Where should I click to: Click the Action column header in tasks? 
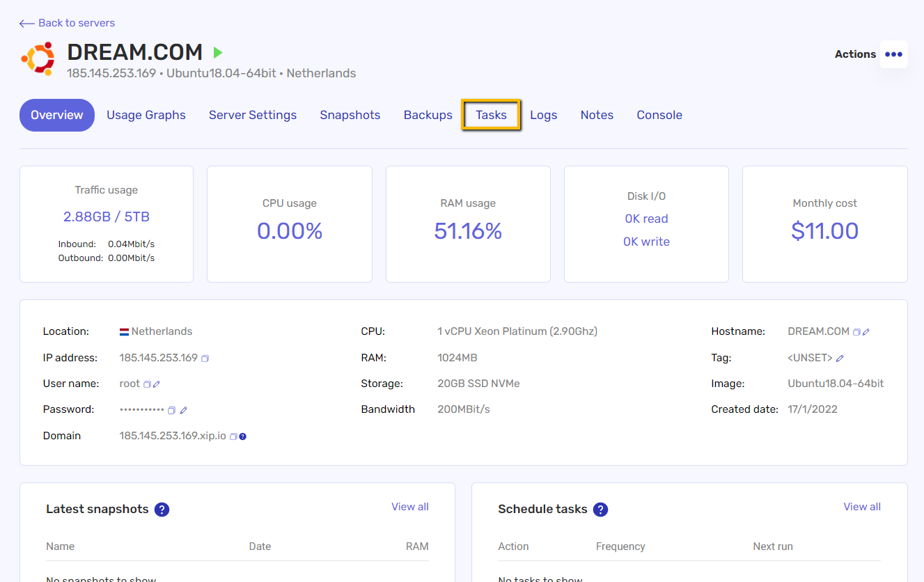[513, 546]
